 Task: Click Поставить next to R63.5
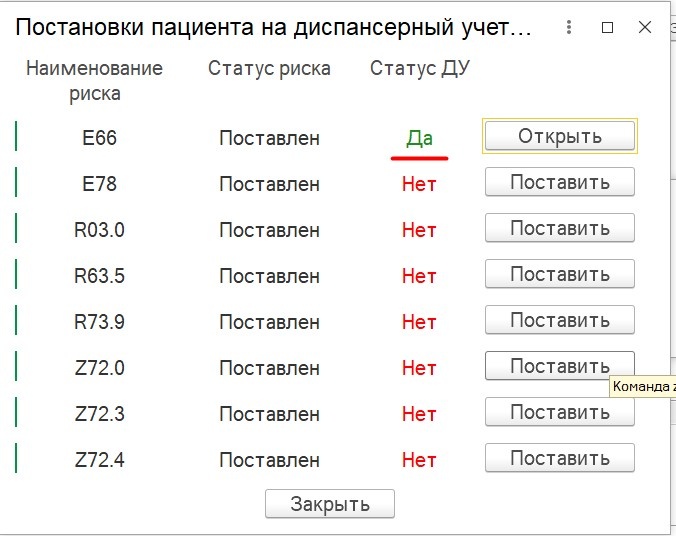[x=559, y=274]
